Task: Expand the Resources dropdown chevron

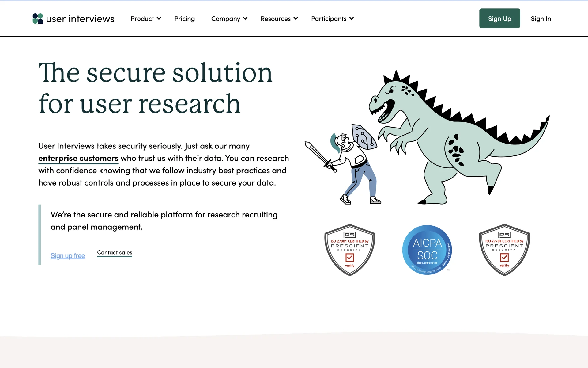Action: [296, 19]
